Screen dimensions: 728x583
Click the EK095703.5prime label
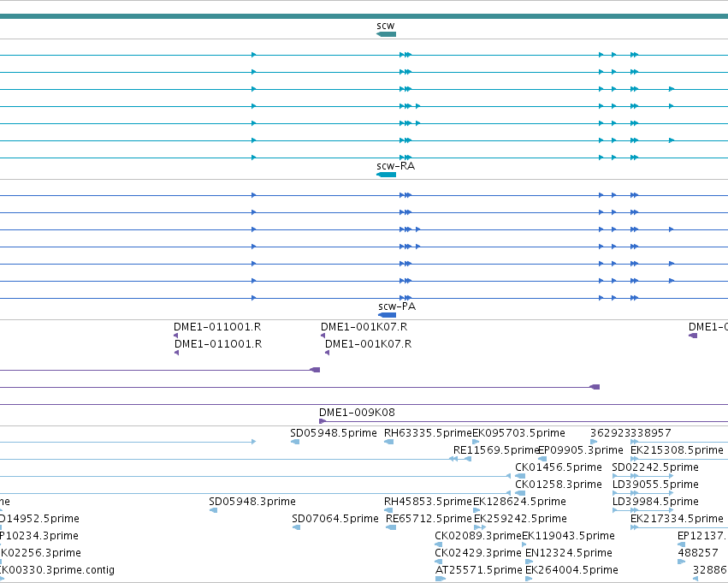(x=518, y=433)
